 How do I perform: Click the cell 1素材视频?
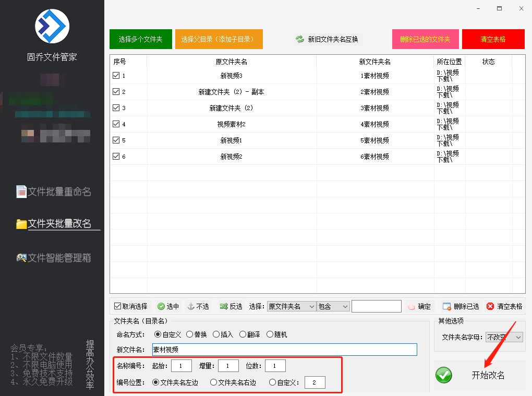pyautogui.click(x=375, y=76)
